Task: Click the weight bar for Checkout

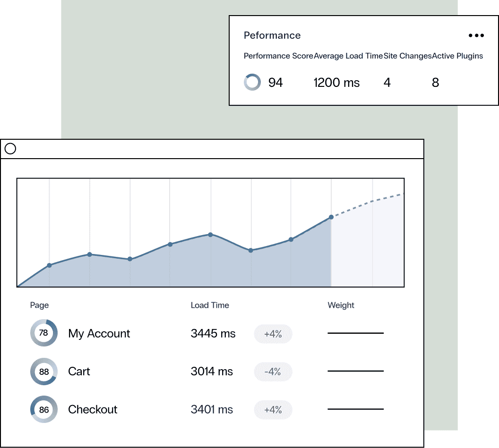Action: click(x=355, y=409)
